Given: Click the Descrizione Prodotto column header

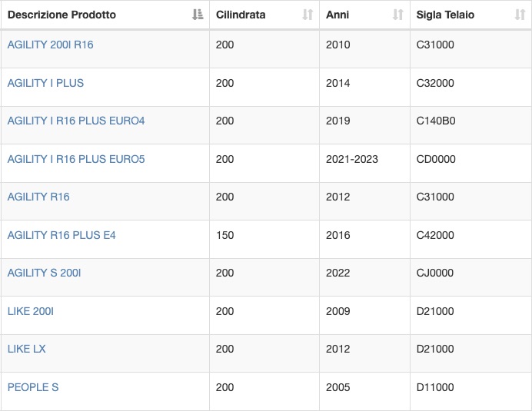Looking at the screenshot, I should pyautogui.click(x=62, y=15).
